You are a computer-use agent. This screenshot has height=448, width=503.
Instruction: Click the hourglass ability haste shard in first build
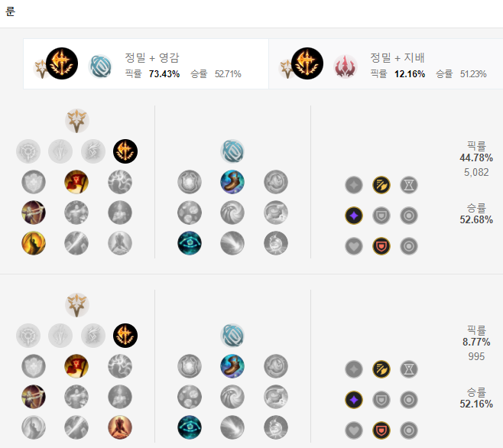(x=409, y=185)
